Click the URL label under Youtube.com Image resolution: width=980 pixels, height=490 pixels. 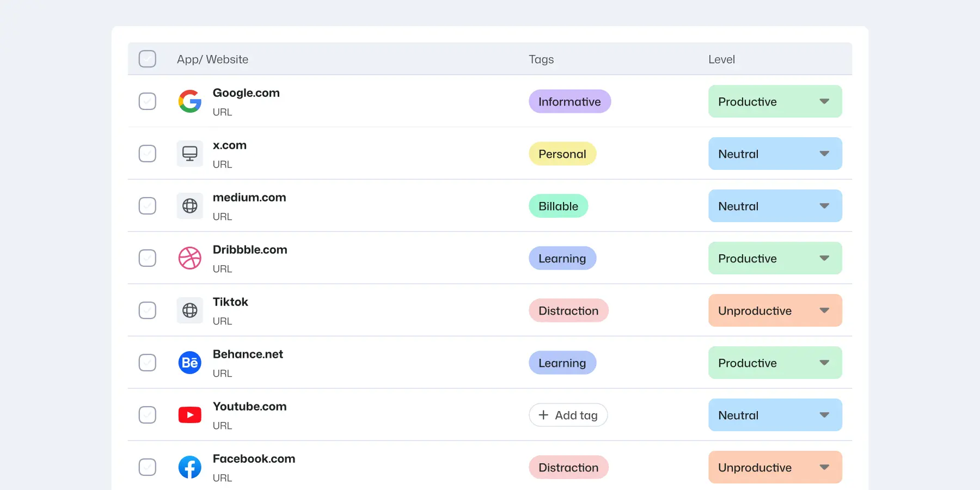222,426
